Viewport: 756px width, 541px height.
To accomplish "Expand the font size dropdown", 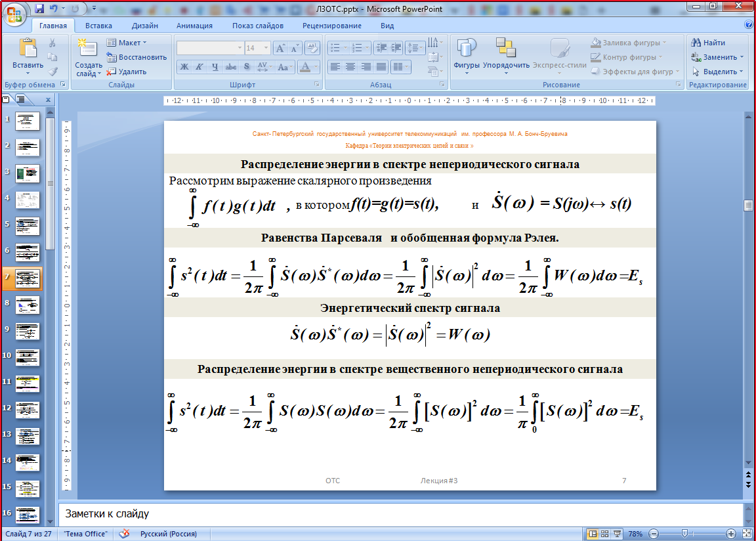I will 266,48.
